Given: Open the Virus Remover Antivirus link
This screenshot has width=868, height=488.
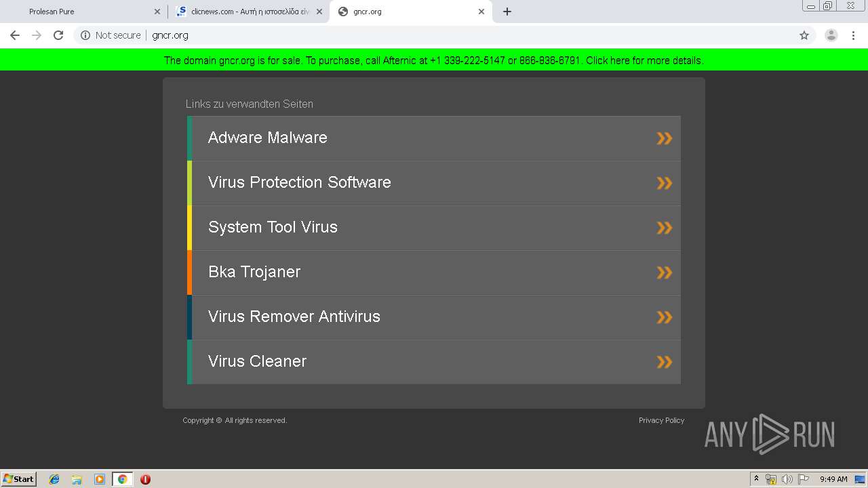Looking at the screenshot, I should [x=434, y=317].
